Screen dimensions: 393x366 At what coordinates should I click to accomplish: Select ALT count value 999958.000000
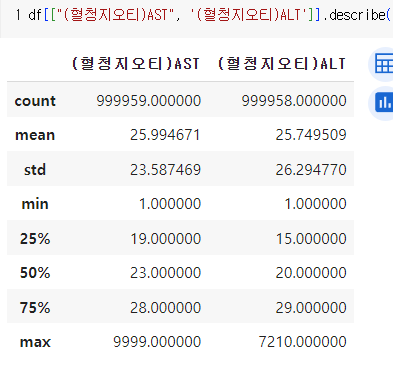click(x=294, y=101)
